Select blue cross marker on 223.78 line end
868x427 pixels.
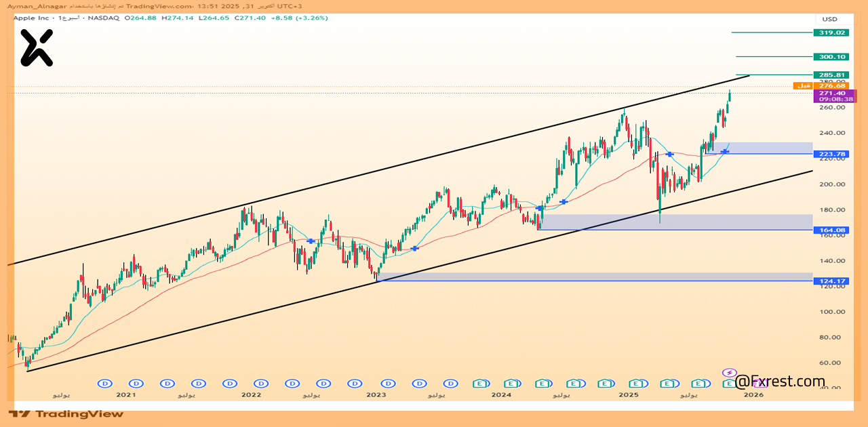[724, 152]
